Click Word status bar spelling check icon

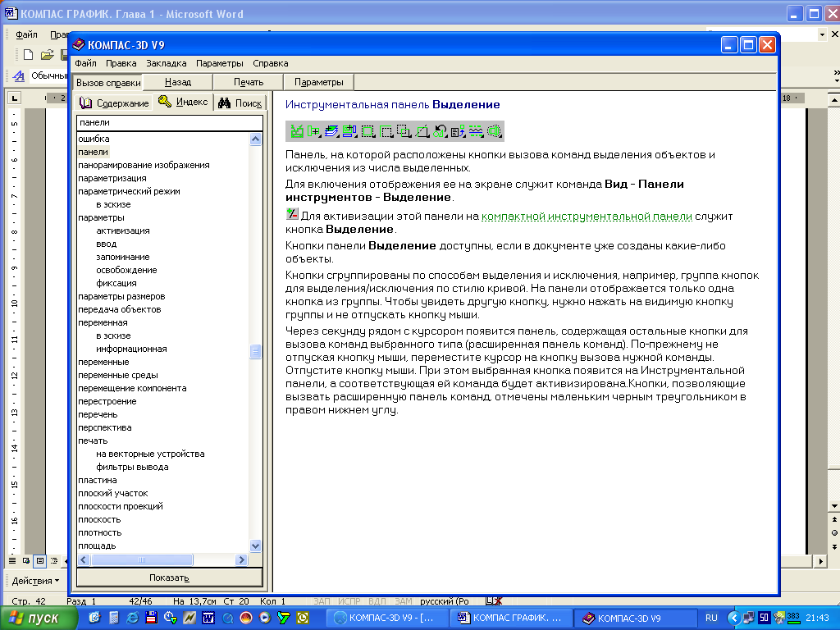click(x=493, y=601)
